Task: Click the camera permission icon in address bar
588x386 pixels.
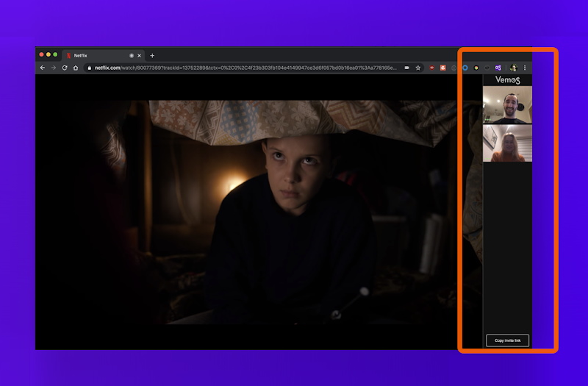Action: (407, 68)
